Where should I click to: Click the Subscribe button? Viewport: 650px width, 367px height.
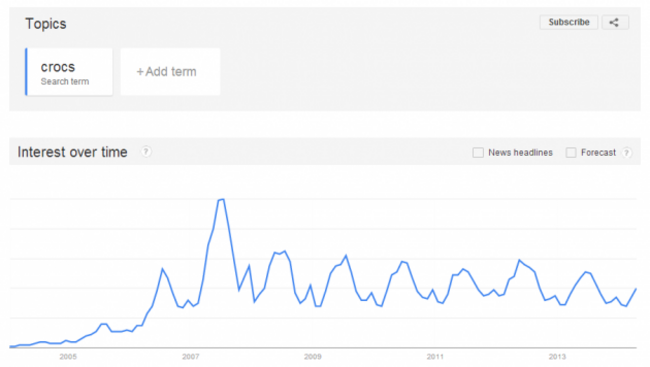tap(569, 22)
